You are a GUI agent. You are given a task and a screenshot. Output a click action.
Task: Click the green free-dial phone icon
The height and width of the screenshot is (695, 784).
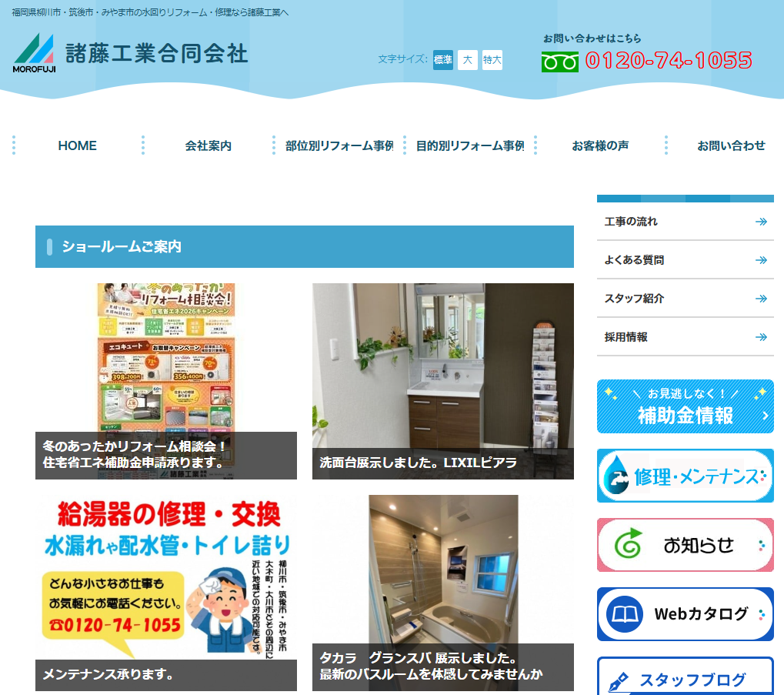coord(559,62)
